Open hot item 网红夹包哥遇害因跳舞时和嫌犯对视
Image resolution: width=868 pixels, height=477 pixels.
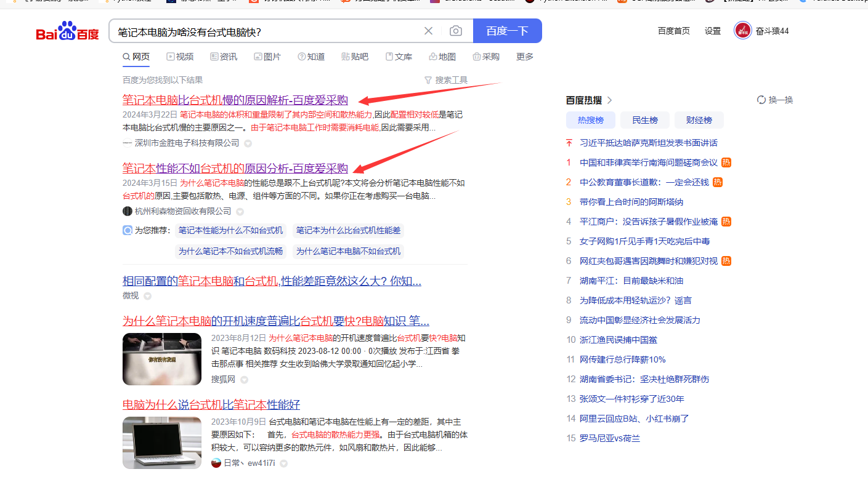(x=649, y=261)
